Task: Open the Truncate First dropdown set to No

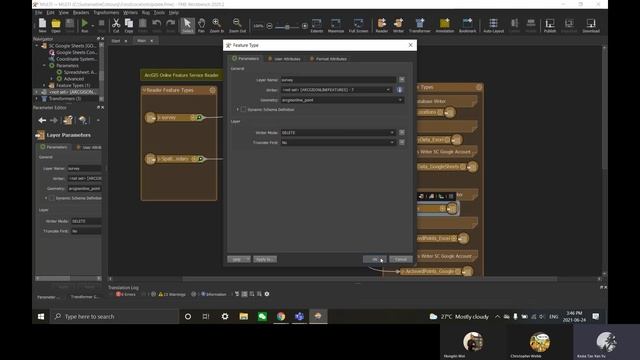Action: point(392,142)
